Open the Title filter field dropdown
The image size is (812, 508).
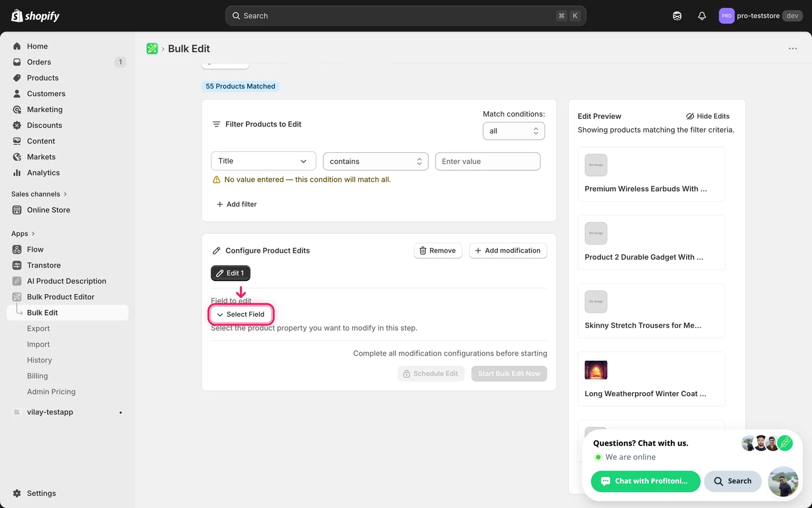pyautogui.click(x=263, y=161)
